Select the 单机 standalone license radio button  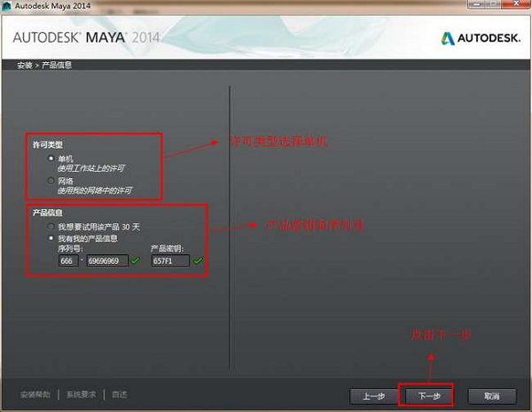point(51,159)
